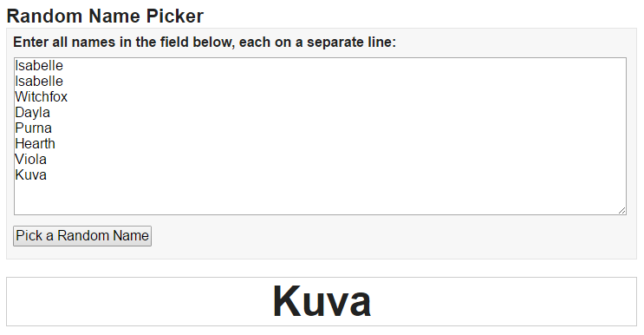Place cursor on the second Isabelle line
Image resolution: width=644 pixels, height=335 pixels.
click(39, 82)
